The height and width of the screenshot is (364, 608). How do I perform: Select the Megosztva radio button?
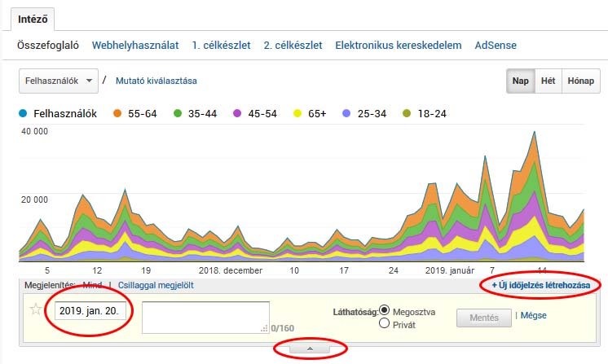(385, 311)
